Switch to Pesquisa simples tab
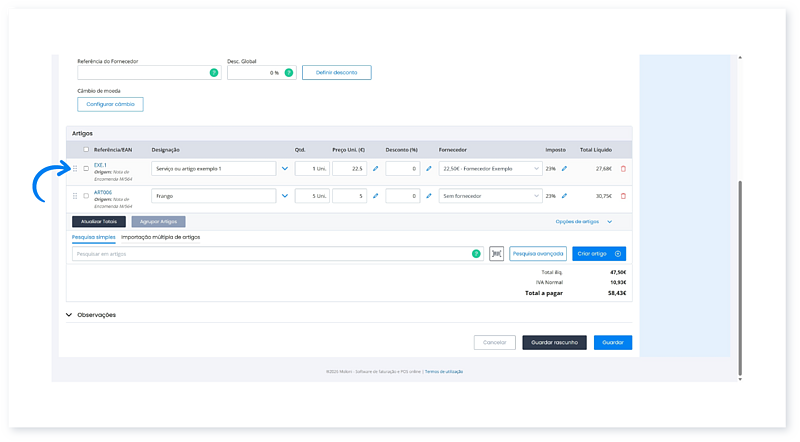Screen dimensions: 800x442 click(x=93, y=237)
